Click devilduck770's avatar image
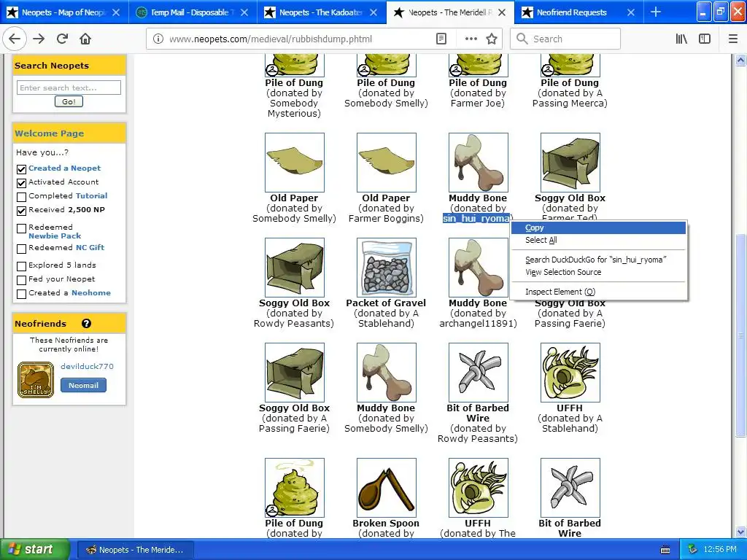The width and height of the screenshot is (747, 560). pos(36,379)
